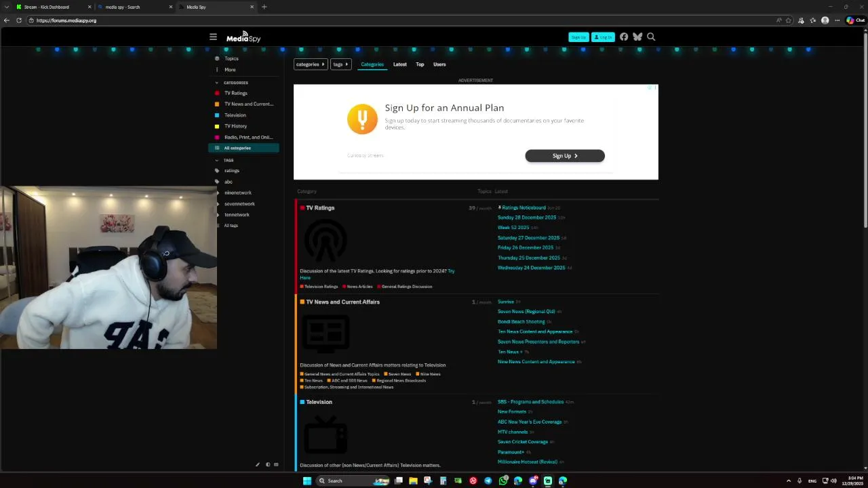The width and height of the screenshot is (868, 488).
Task: Click the browser address bar URL
Action: (x=66, y=20)
